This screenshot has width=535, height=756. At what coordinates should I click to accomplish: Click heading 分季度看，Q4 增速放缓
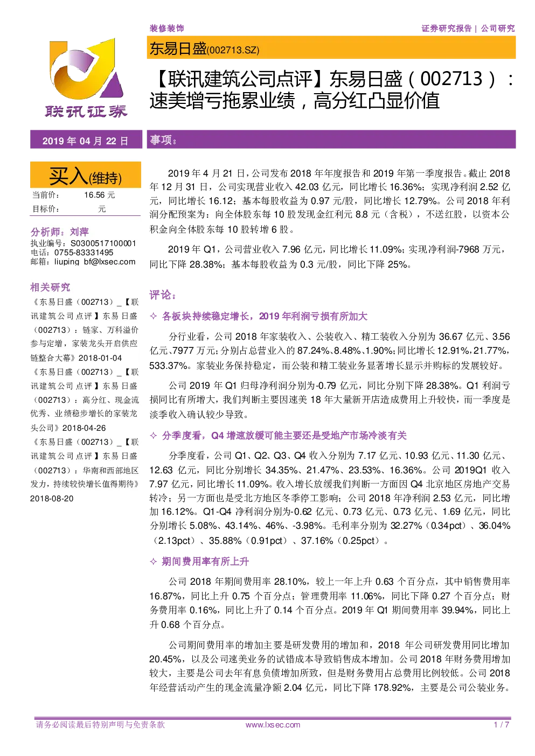click(x=284, y=436)
